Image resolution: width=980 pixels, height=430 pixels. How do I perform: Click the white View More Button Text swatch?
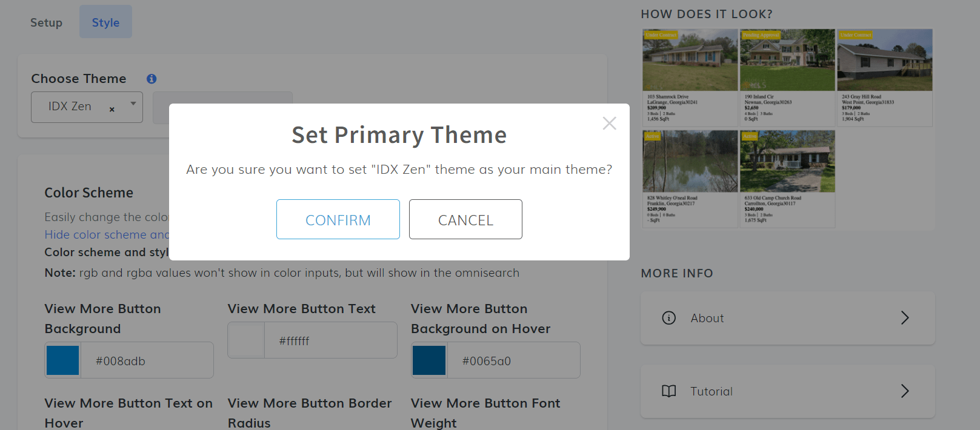tap(246, 340)
